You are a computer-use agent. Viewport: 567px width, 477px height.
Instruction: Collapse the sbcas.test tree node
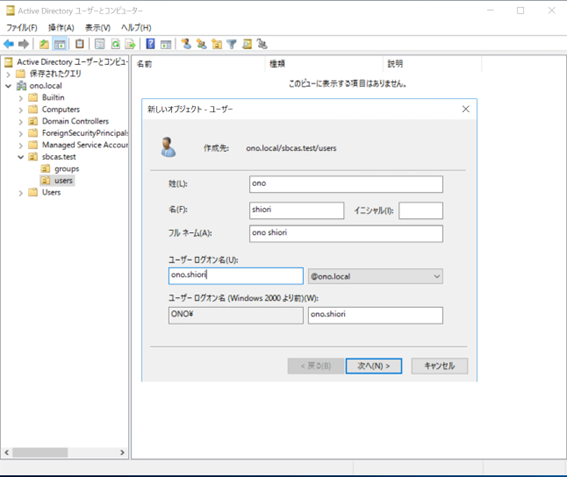pyautogui.click(x=21, y=157)
